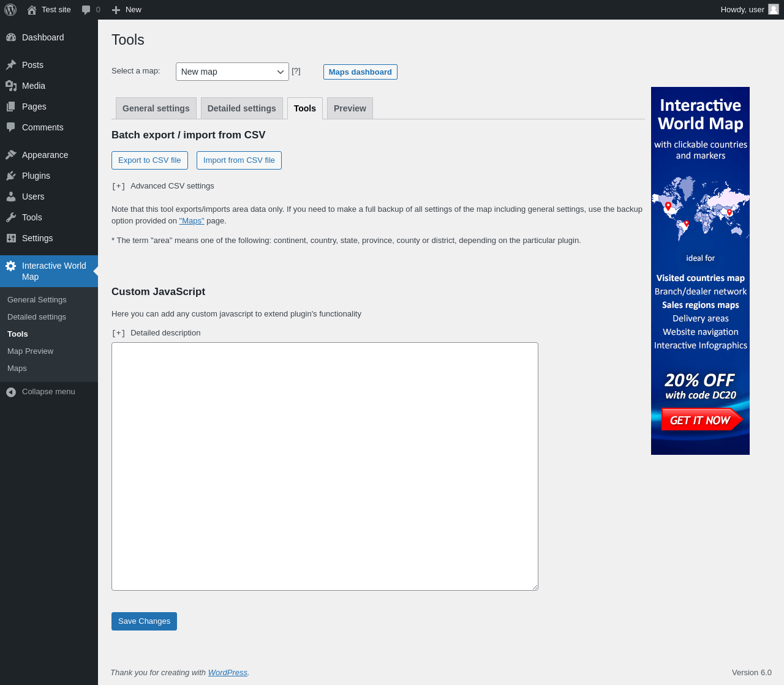
Task: Open General Settings submenu item
Action: coord(49,300)
